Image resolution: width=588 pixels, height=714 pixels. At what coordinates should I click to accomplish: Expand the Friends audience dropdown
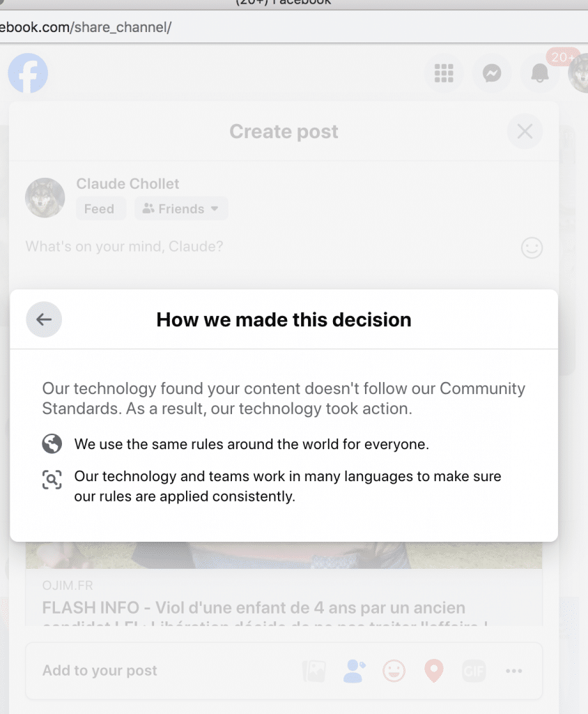[x=181, y=208]
